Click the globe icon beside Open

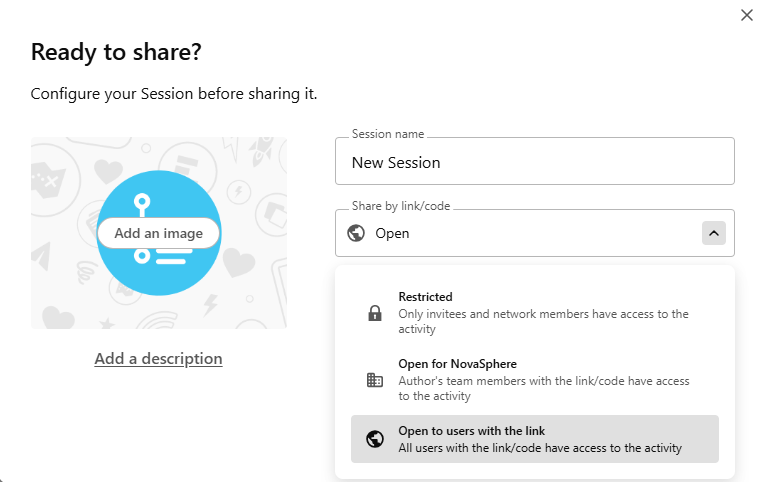(x=355, y=233)
